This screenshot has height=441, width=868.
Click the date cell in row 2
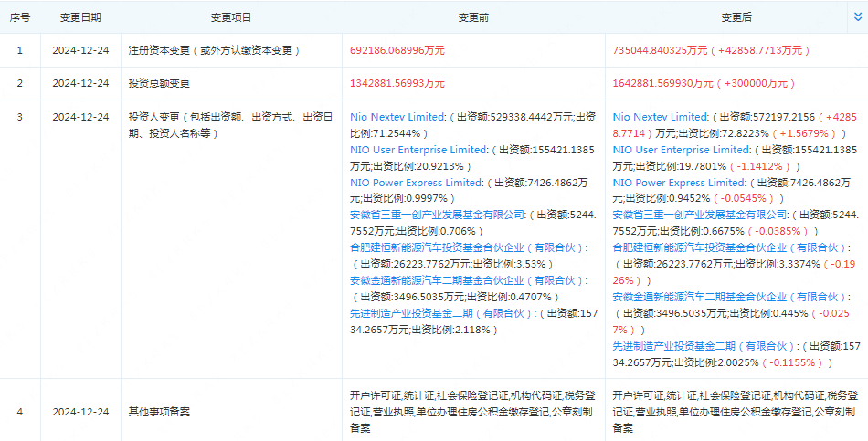click(x=80, y=84)
